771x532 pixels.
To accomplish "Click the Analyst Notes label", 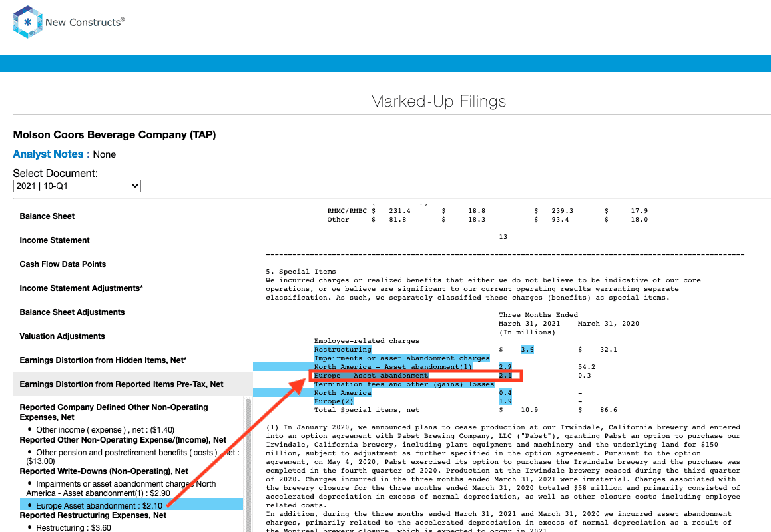I will tap(51, 154).
